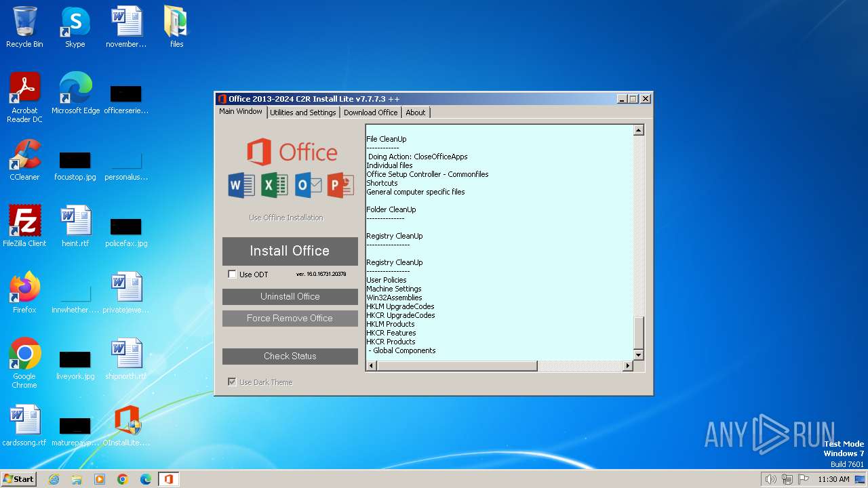Select shipnorth.rtf document icon
Image resolution: width=868 pixels, height=488 pixels.
pyautogui.click(x=126, y=359)
